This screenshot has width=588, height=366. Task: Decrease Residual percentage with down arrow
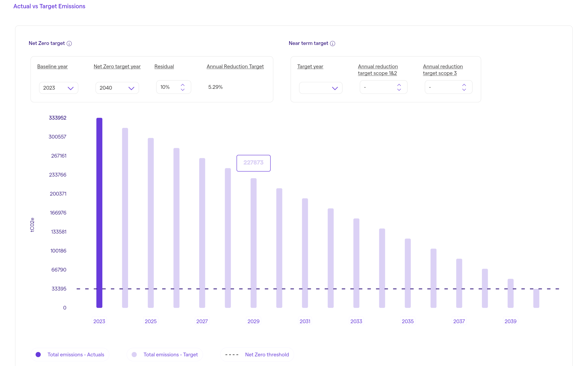pos(183,90)
